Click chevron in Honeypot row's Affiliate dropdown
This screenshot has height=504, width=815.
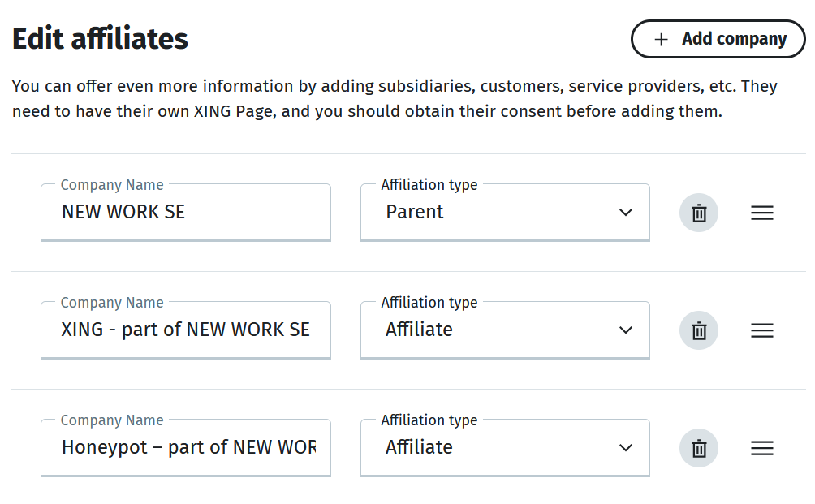(x=625, y=448)
